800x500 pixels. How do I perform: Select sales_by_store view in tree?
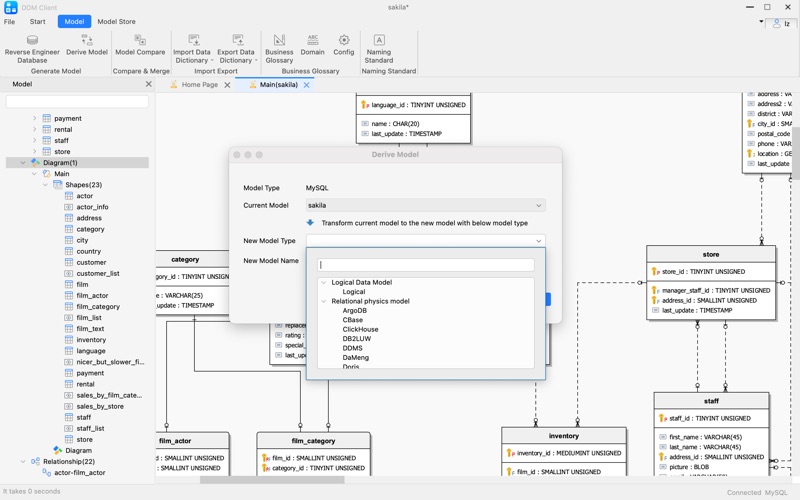100,406
